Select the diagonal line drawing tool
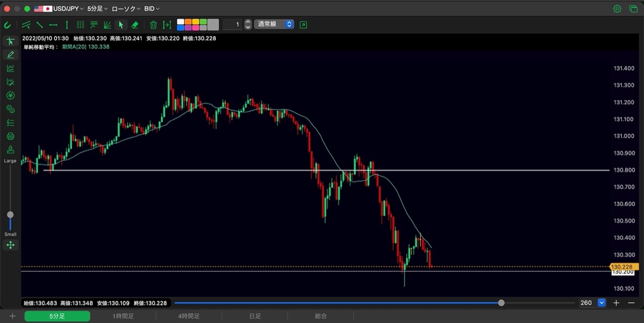 tap(40, 25)
